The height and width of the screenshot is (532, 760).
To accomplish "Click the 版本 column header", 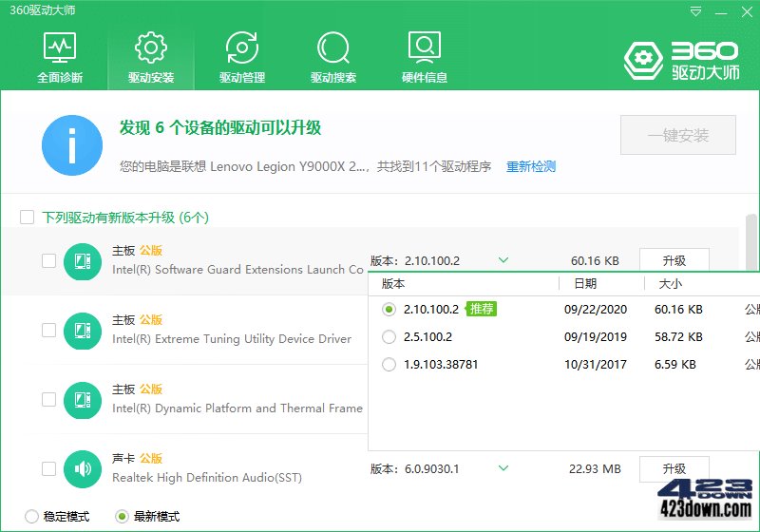I will coord(393,283).
